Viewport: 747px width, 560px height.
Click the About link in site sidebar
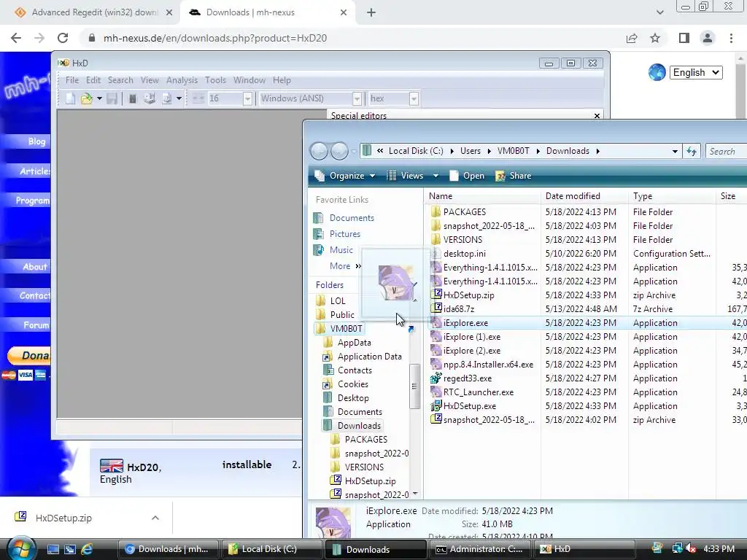[x=35, y=267]
